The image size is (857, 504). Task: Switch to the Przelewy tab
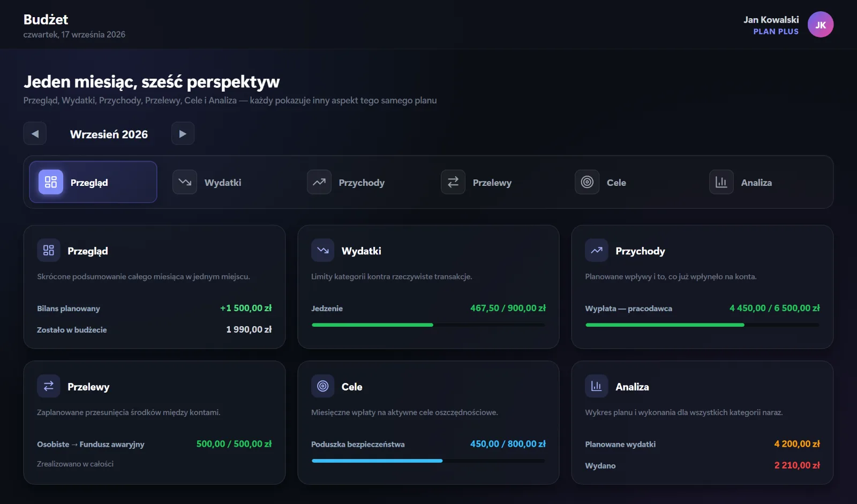point(495,182)
